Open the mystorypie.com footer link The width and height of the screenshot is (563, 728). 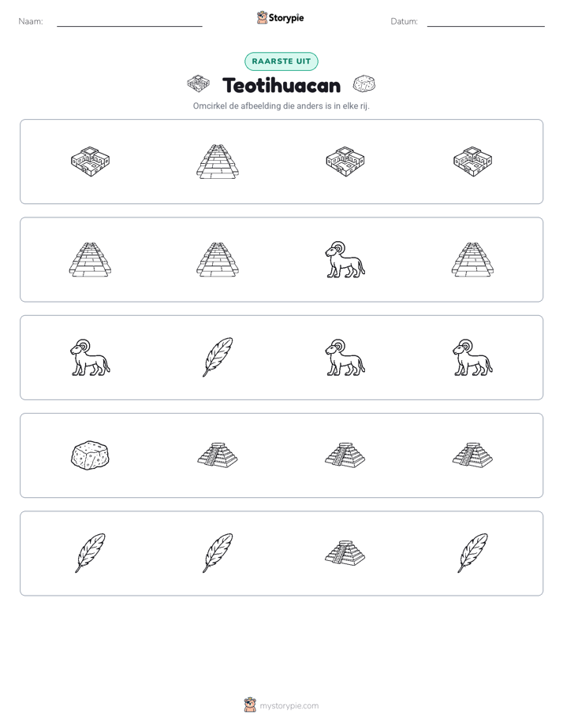click(x=289, y=706)
